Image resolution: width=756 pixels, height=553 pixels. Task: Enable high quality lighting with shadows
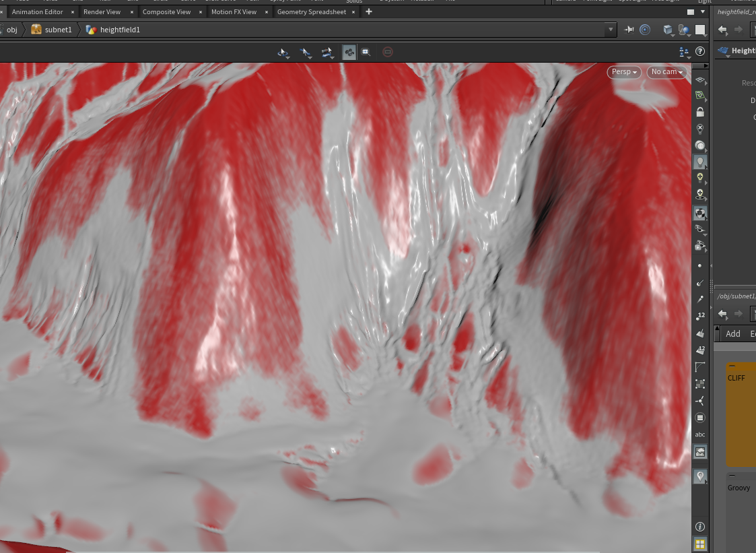[x=700, y=195]
